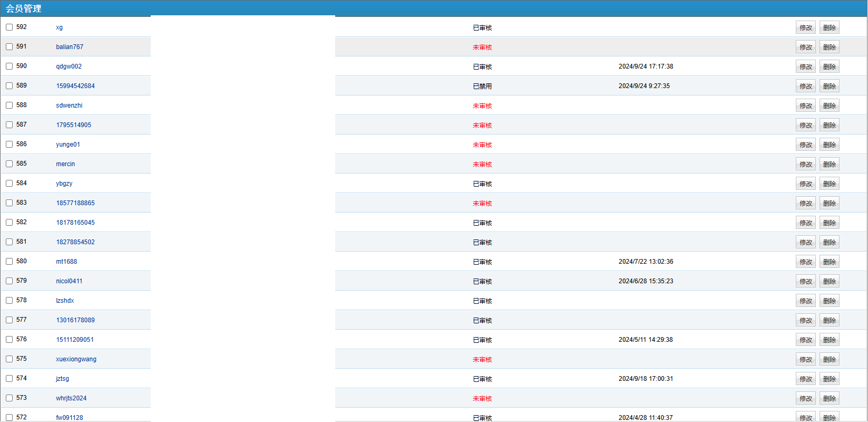The image size is (868, 422).
Task: Click 删除 button for member balian767
Action: [x=829, y=47]
